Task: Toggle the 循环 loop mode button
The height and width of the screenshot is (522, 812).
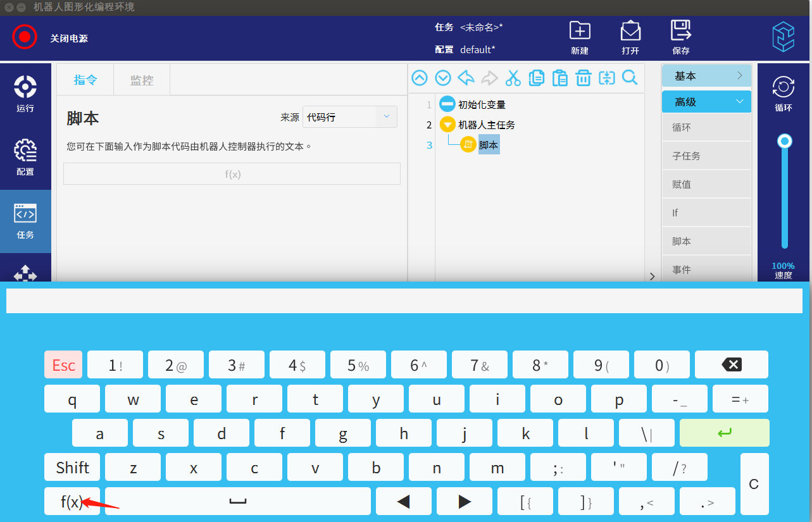Action: coord(784,92)
